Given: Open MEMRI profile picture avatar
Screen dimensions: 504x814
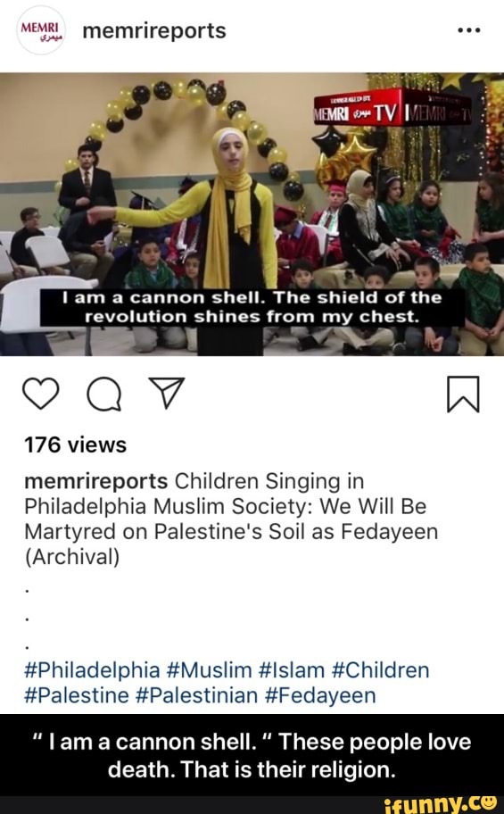Looking at the screenshot, I should tap(41, 30).
